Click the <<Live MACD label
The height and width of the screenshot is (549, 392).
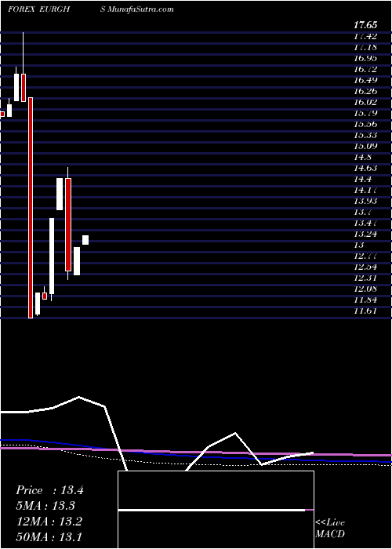[330, 529]
